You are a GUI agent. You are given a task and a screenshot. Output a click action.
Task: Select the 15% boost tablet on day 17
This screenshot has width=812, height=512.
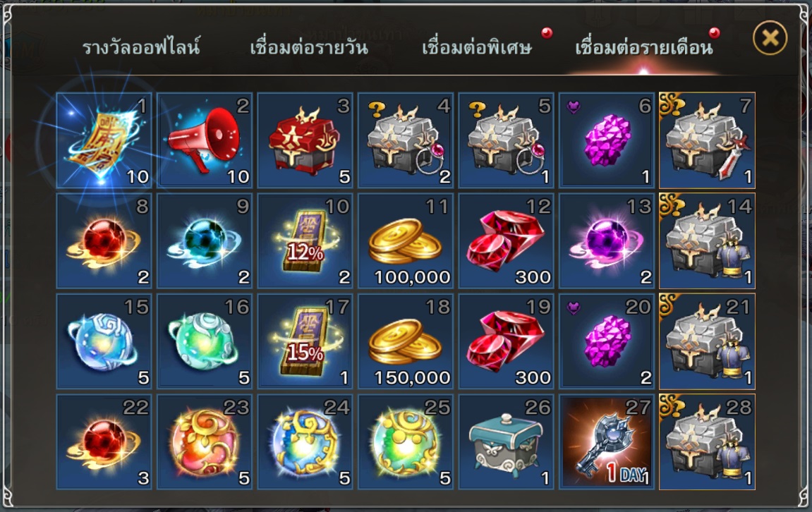[305, 341]
